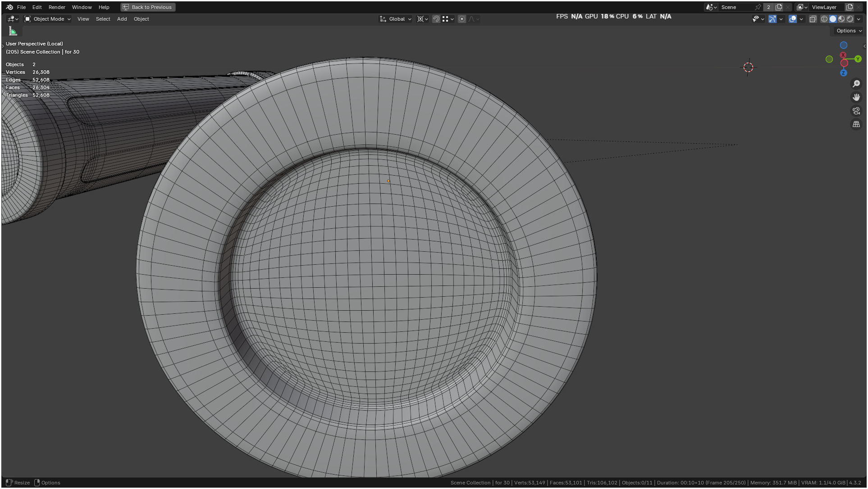Toggle snapping magnet icon
The width and height of the screenshot is (868, 489).
coord(436,19)
